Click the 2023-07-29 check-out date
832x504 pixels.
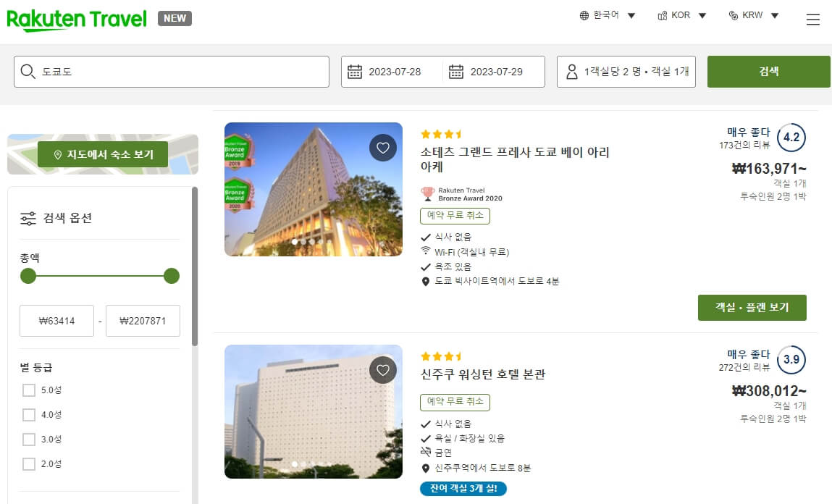click(497, 72)
